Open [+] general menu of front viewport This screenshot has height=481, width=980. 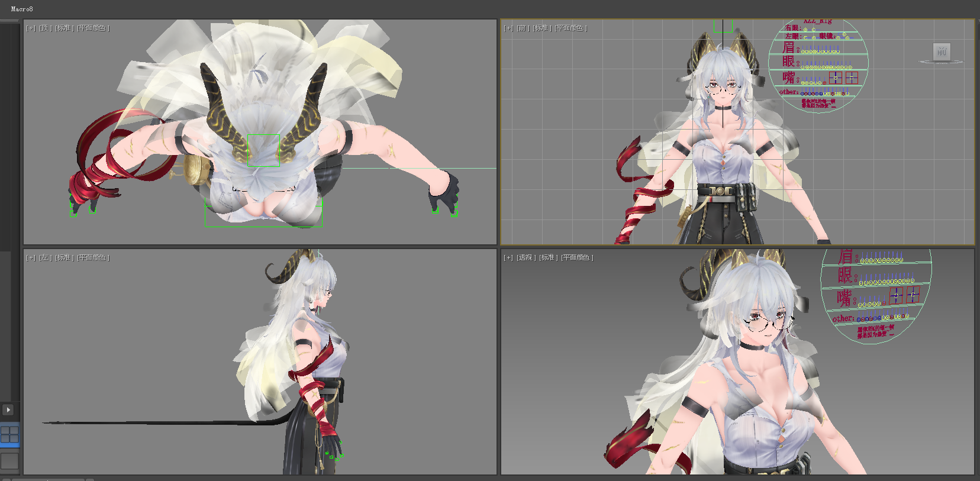pos(508,28)
